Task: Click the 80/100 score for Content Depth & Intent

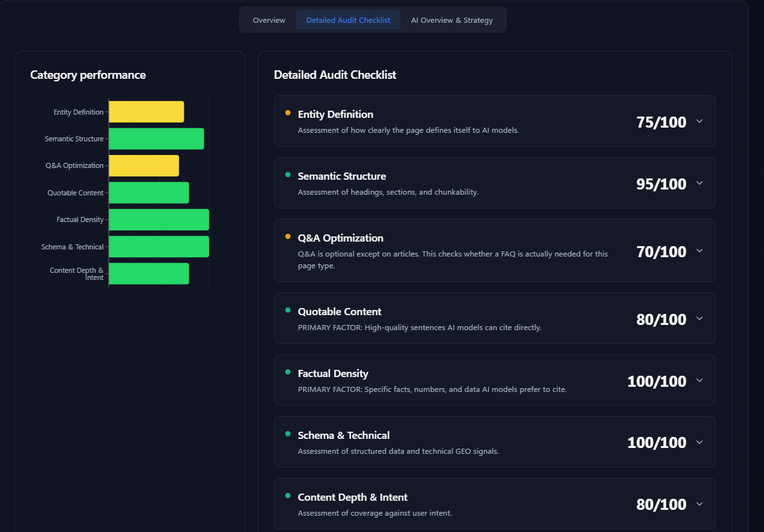Action: pos(661,504)
